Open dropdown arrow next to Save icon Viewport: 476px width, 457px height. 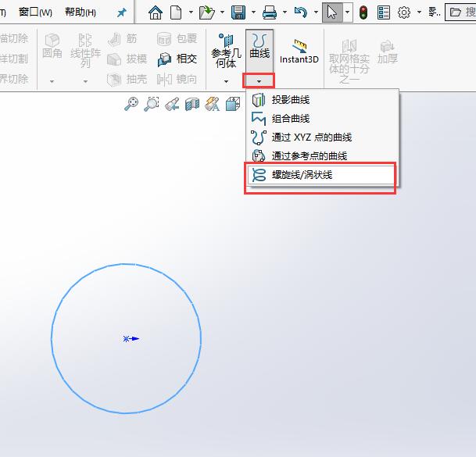click(x=253, y=12)
